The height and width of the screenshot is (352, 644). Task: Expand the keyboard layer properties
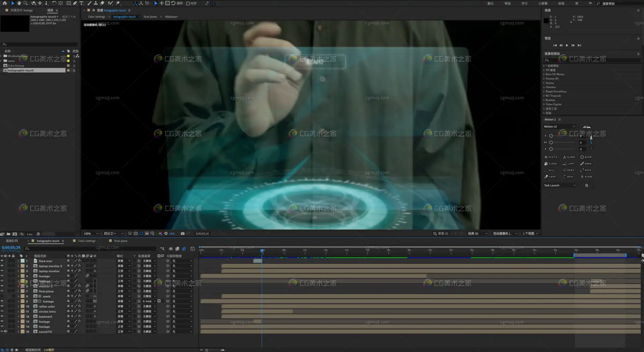click(18, 316)
